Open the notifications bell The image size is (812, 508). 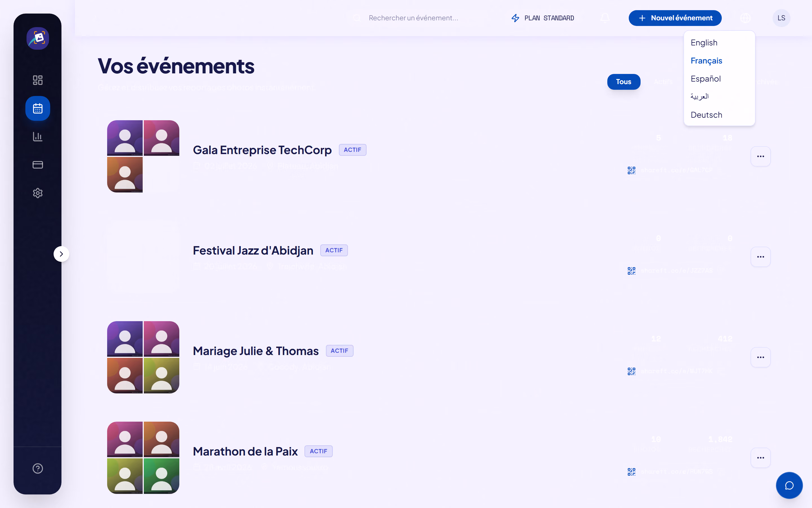605,18
